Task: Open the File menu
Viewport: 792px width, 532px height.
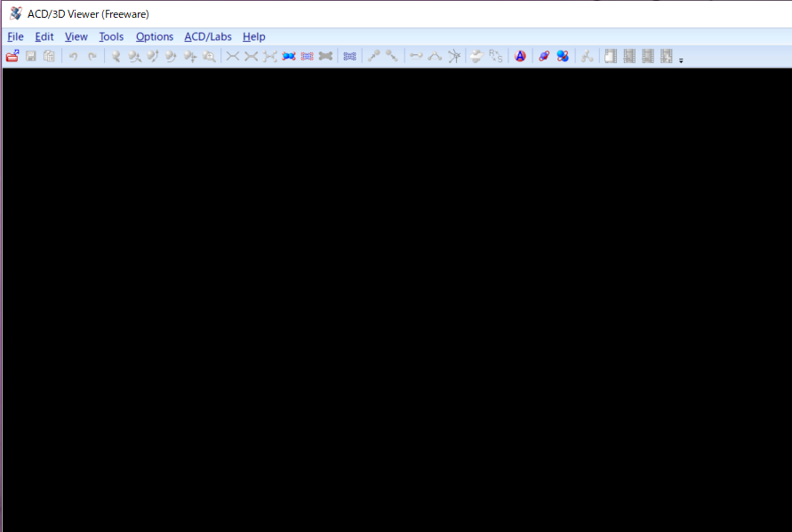Action: pos(15,36)
